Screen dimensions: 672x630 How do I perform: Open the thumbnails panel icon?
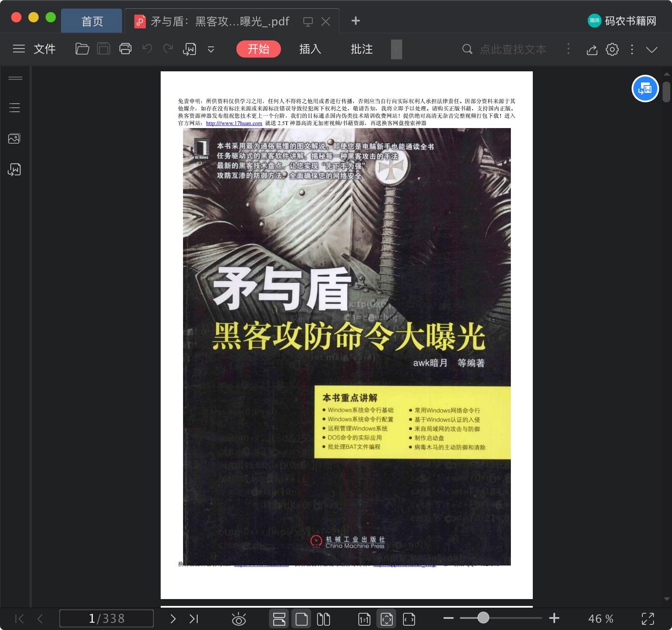coord(14,138)
